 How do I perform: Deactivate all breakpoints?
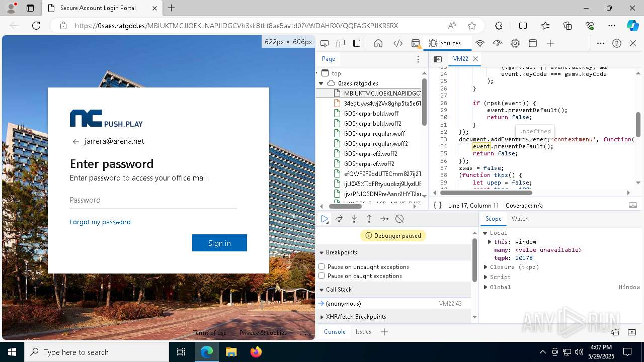point(399,219)
